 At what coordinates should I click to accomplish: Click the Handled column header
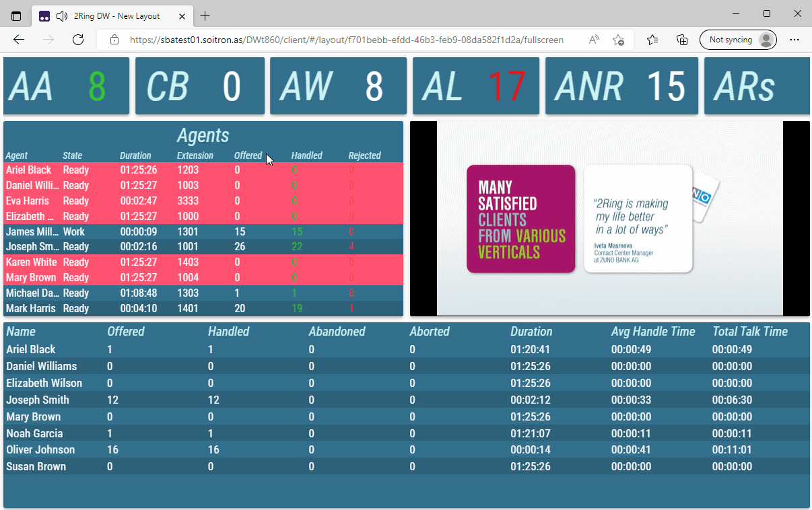(306, 155)
